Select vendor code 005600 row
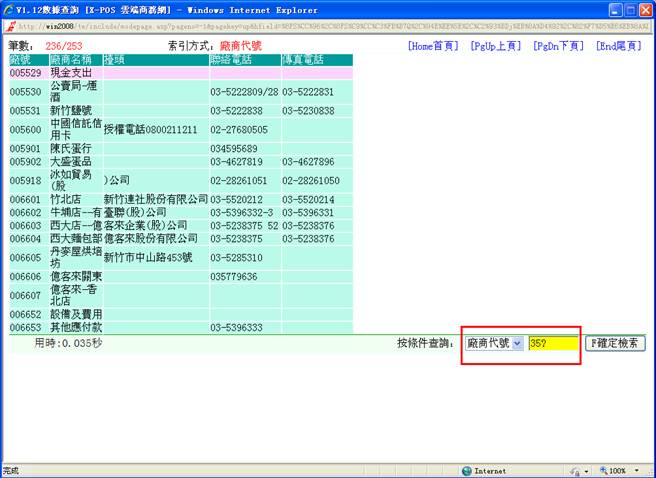 [24, 130]
